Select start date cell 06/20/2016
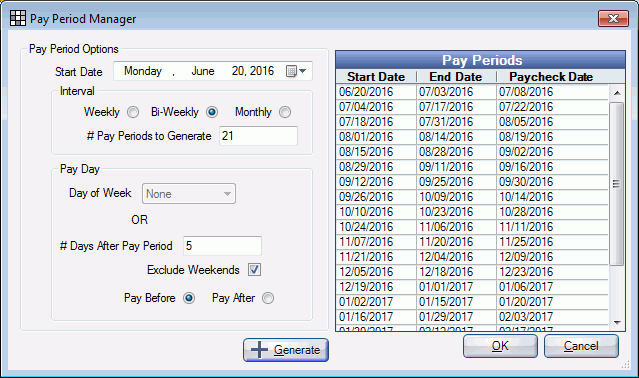 [x=376, y=92]
